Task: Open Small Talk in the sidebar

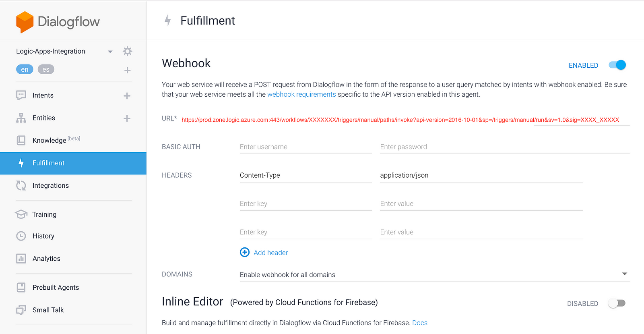Action: click(x=48, y=310)
